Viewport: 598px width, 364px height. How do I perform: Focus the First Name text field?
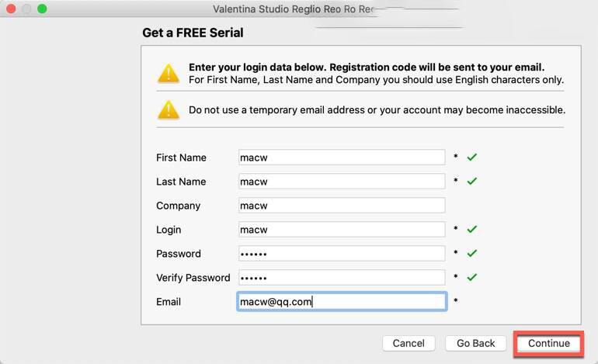[x=342, y=158]
